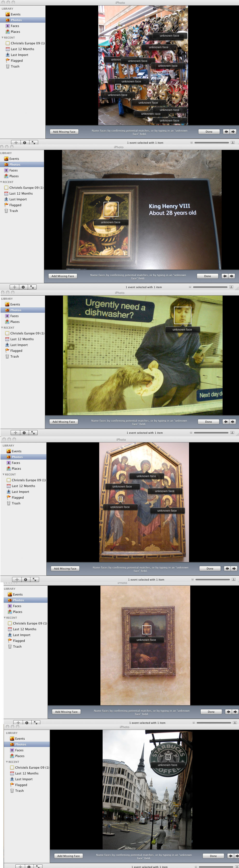Click unknown face label on Starbucks logo
Viewport: 239px width, 868px height.
(168, 765)
